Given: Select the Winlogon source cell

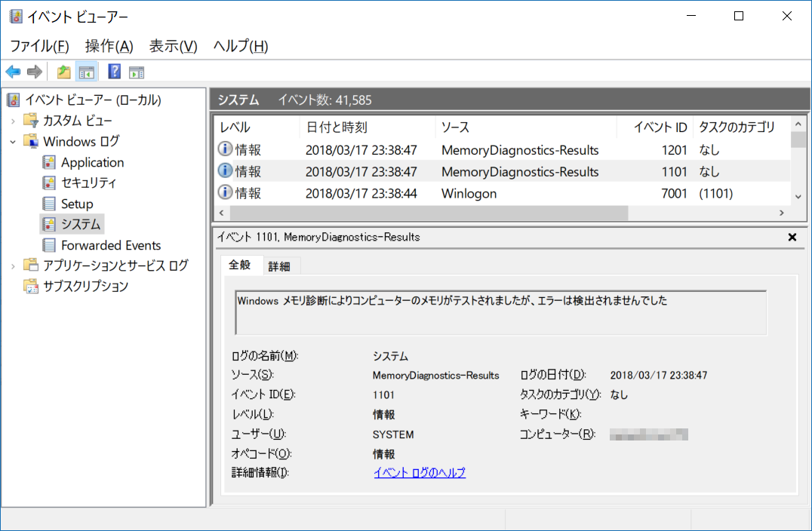Looking at the screenshot, I should point(469,194).
